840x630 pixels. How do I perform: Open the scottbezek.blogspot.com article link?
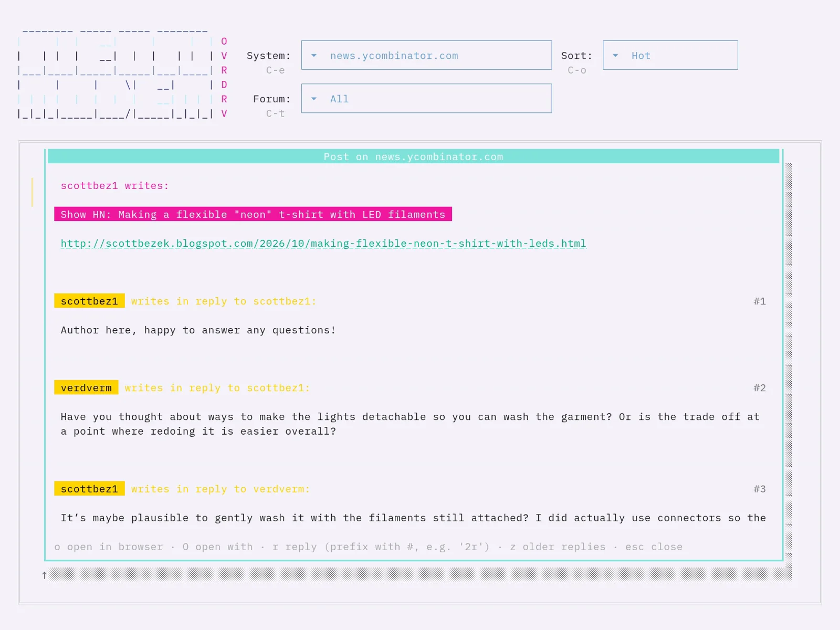click(323, 244)
